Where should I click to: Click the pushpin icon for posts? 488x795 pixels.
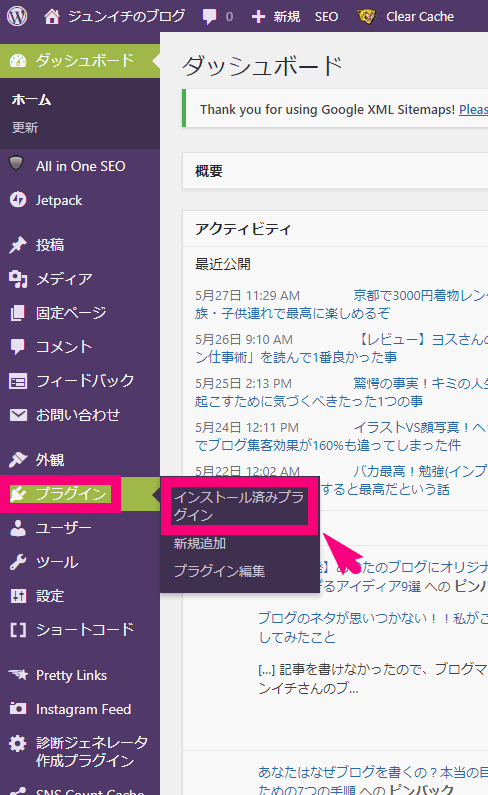pos(18,245)
